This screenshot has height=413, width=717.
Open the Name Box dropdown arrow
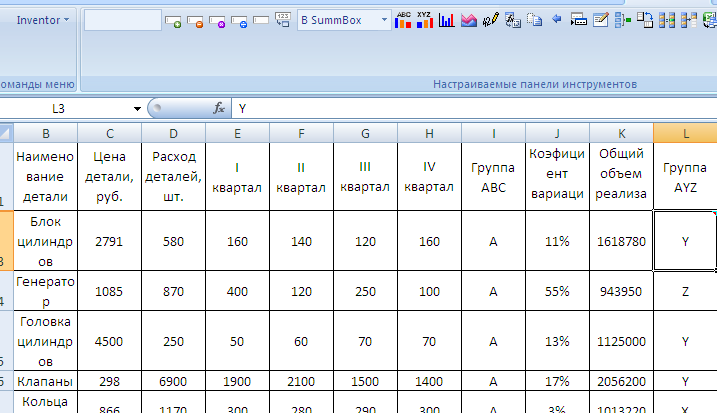tap(137, 109)
